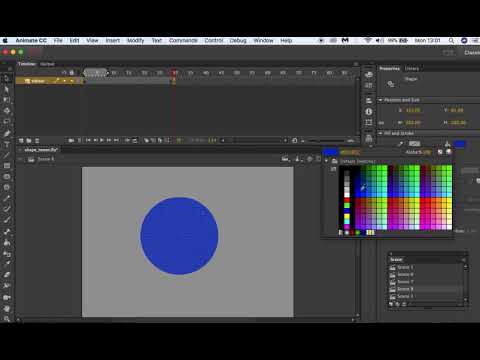Screen dimensions: 480x360
Task: Open the Commands menu
Action: point(183,40)
